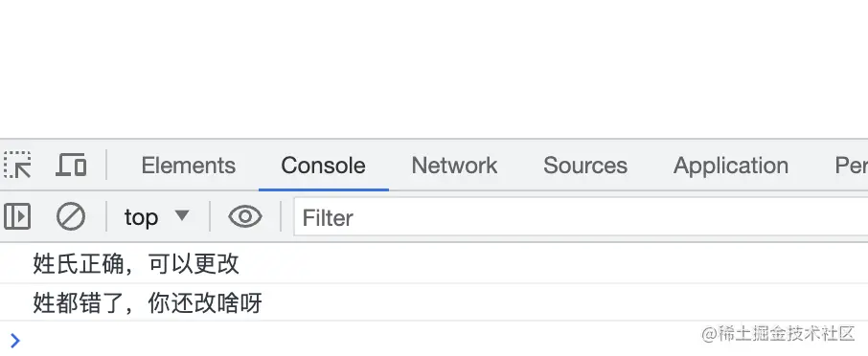Switch to the Elements tab
Image resolution: width=868 pixels, height=356 pixels.
pos(188,166)
